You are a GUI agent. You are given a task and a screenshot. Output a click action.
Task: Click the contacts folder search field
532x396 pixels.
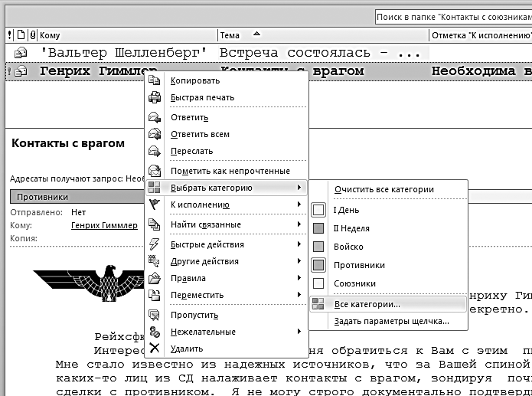pos(452,17)
